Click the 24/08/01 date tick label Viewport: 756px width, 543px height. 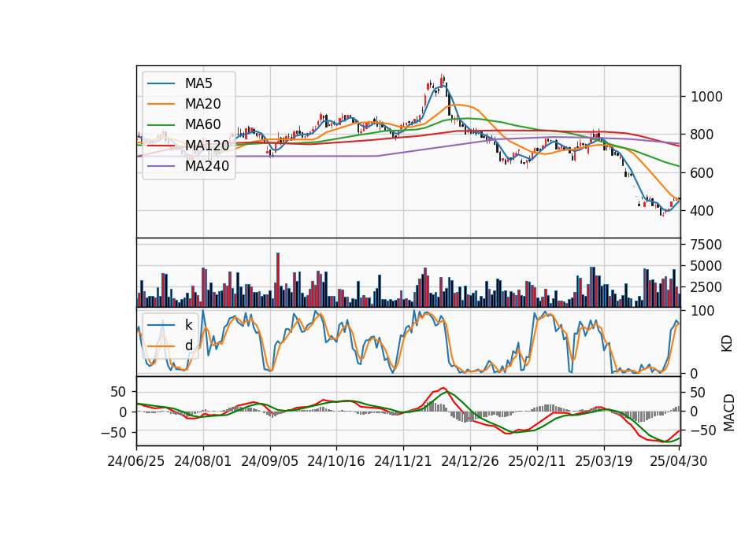[203, 461]
